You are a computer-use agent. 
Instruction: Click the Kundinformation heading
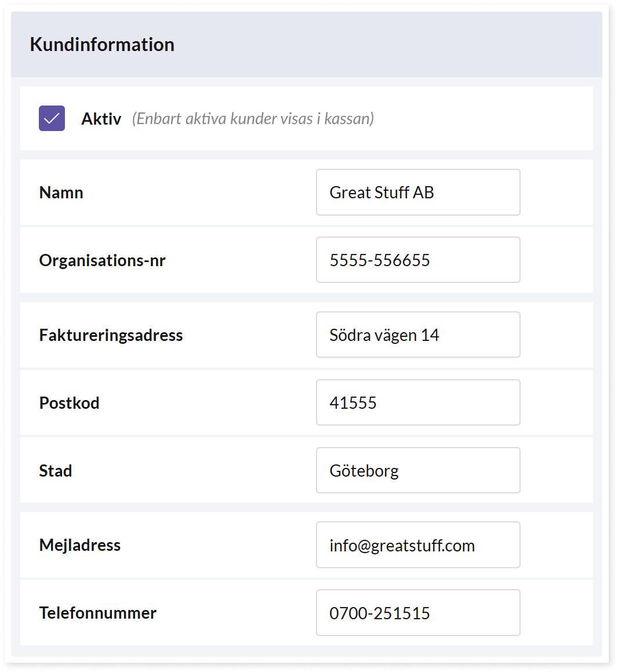(x=102, y=45)
